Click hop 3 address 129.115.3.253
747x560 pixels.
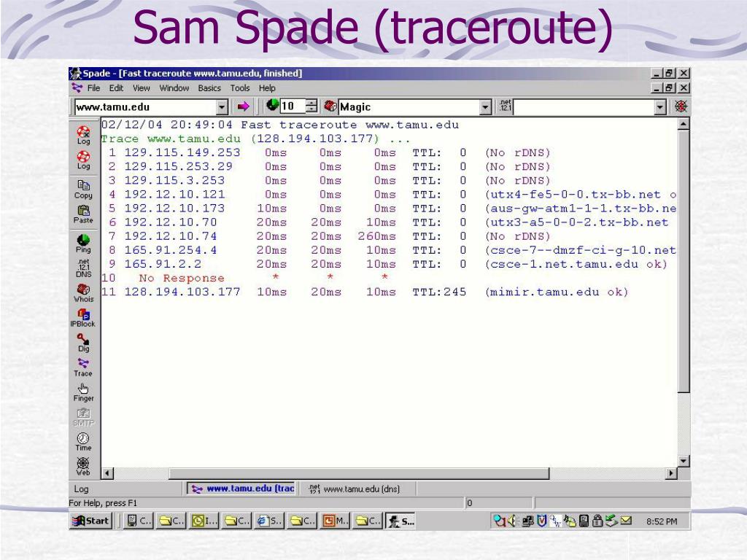[x=174, y=180]
